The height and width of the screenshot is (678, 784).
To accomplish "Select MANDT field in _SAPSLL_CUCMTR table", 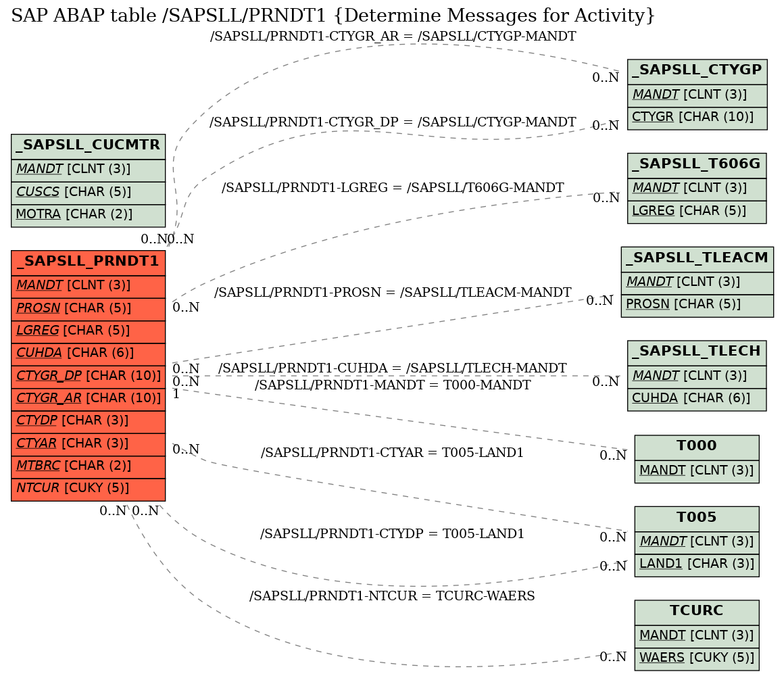I will pos(88,169).
